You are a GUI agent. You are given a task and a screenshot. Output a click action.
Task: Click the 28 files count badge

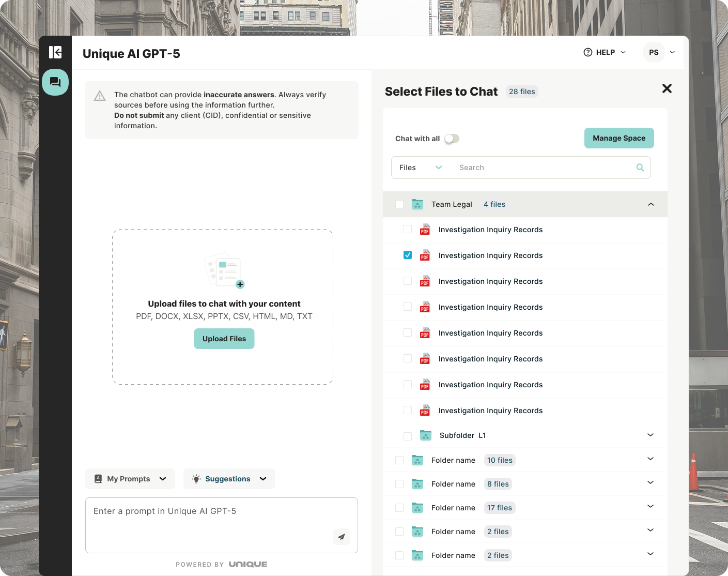(x=522, y=92)
